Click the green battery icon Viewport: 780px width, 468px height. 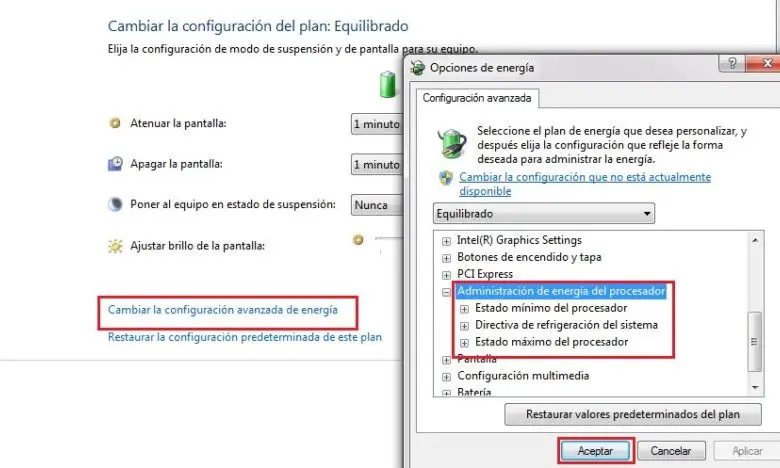388,85
